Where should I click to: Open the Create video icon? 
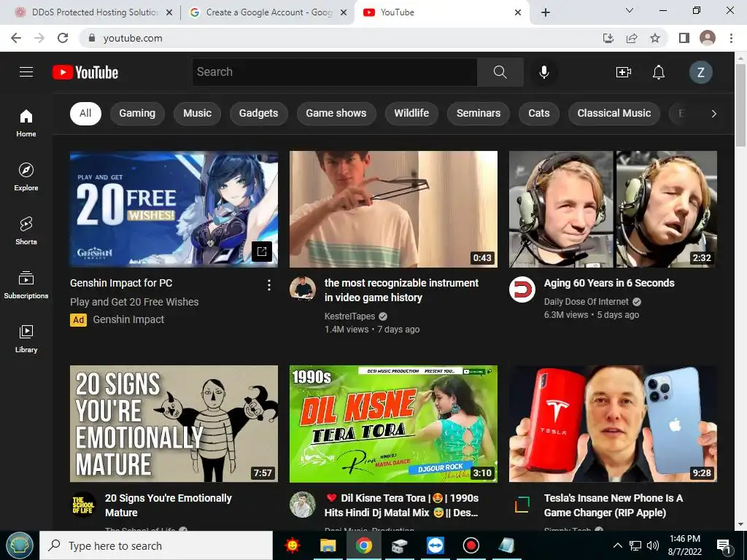tap(624, 72)
